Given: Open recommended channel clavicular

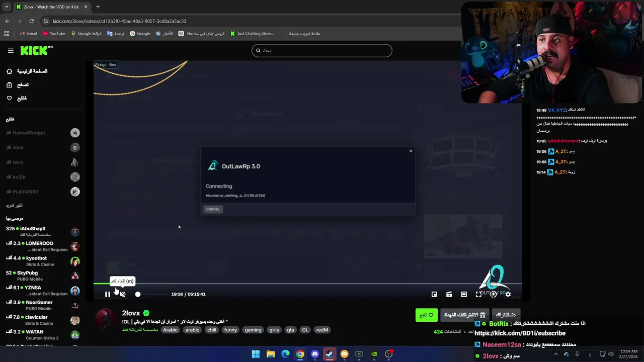Looking at the screenshot, I should click(43, 320).
